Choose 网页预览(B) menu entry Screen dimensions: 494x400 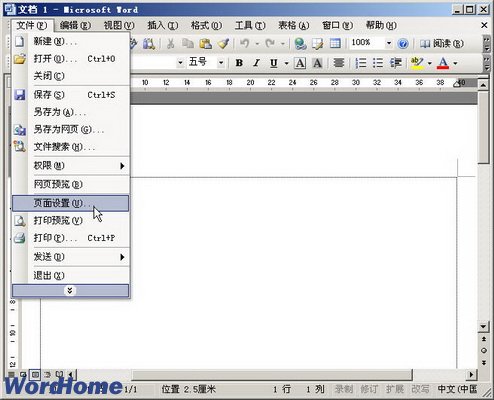(x=70, y=184)
